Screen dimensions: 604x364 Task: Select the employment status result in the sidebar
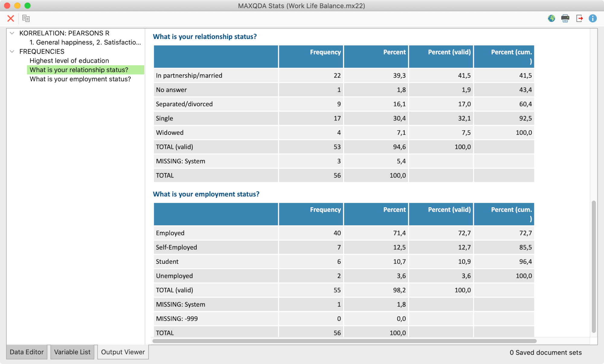point(80,79)
